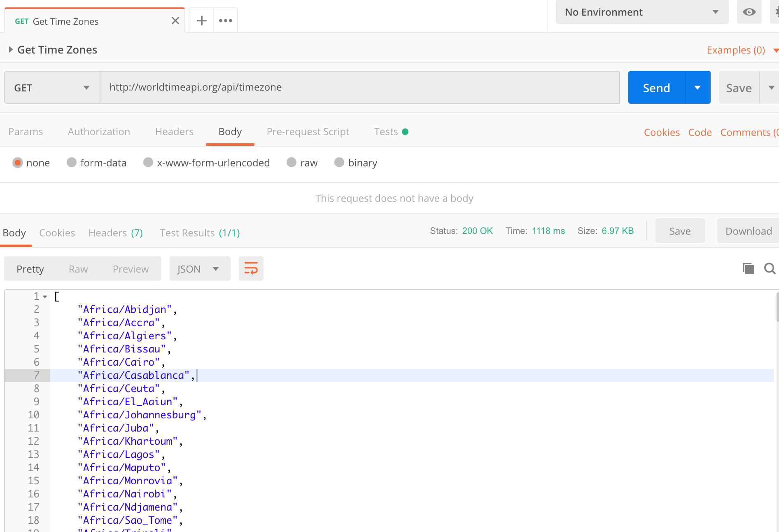
Task: Click inside the request URL field
Action: (358, 87)
